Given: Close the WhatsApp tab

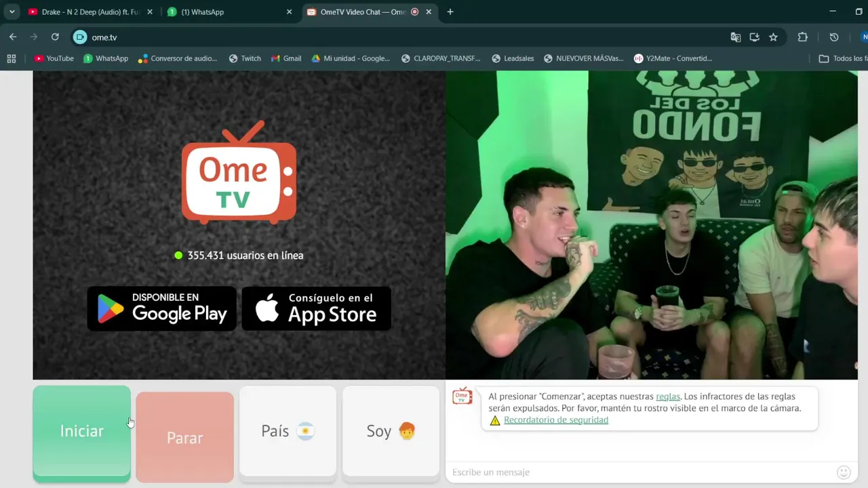Looking at the screenshot, I should tap(289, 12).
